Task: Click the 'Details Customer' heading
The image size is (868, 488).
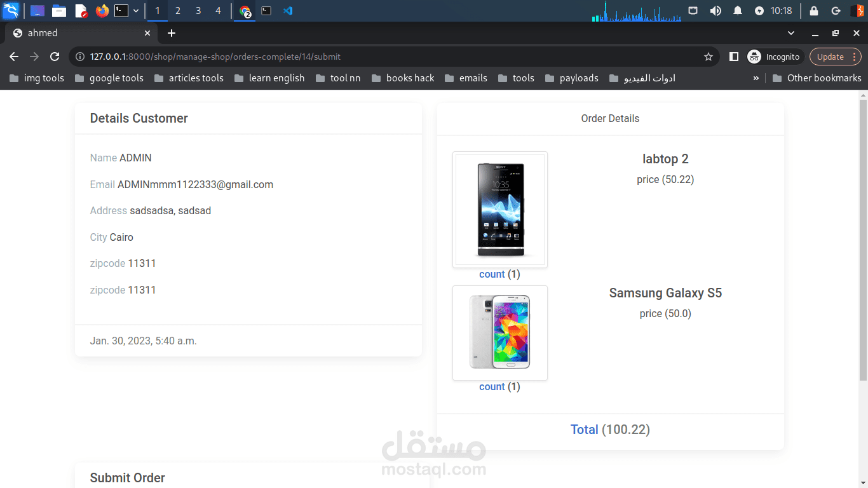Action: [x=139, y=118]
